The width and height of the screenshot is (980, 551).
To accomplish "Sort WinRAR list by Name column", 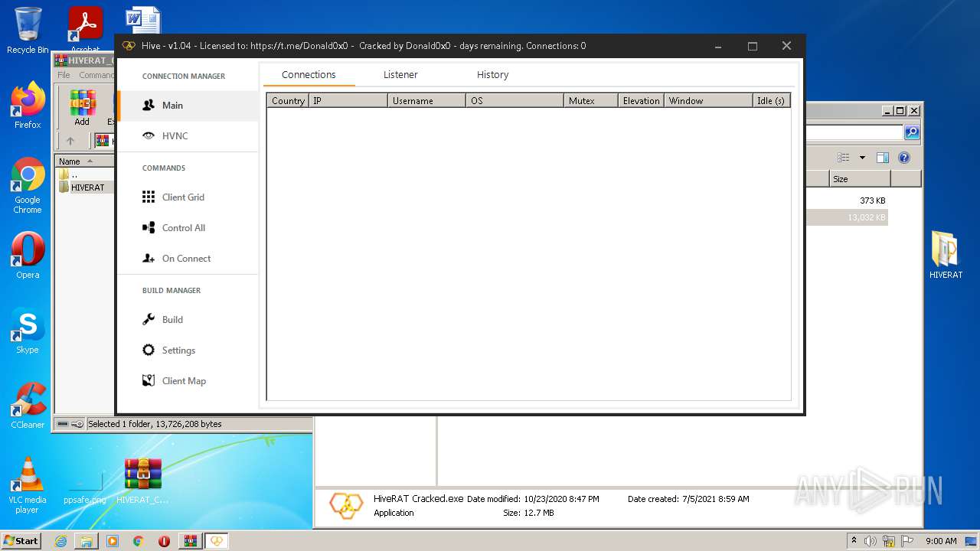I will (x=84, y=161).
